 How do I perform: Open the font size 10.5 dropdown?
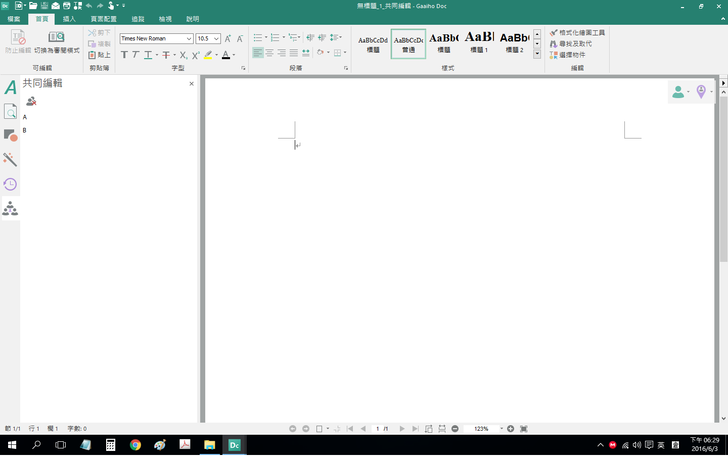pyautogui.click(x=216, y=39)
